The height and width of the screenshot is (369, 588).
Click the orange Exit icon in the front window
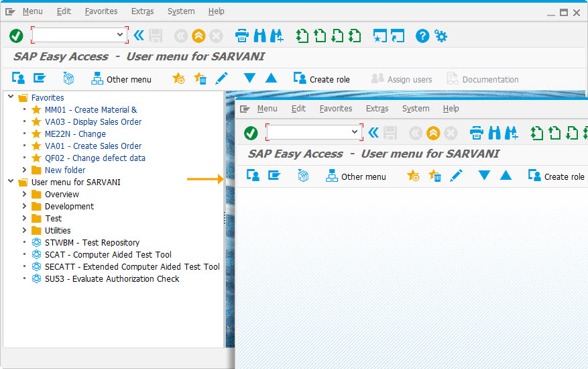(433, 133)
